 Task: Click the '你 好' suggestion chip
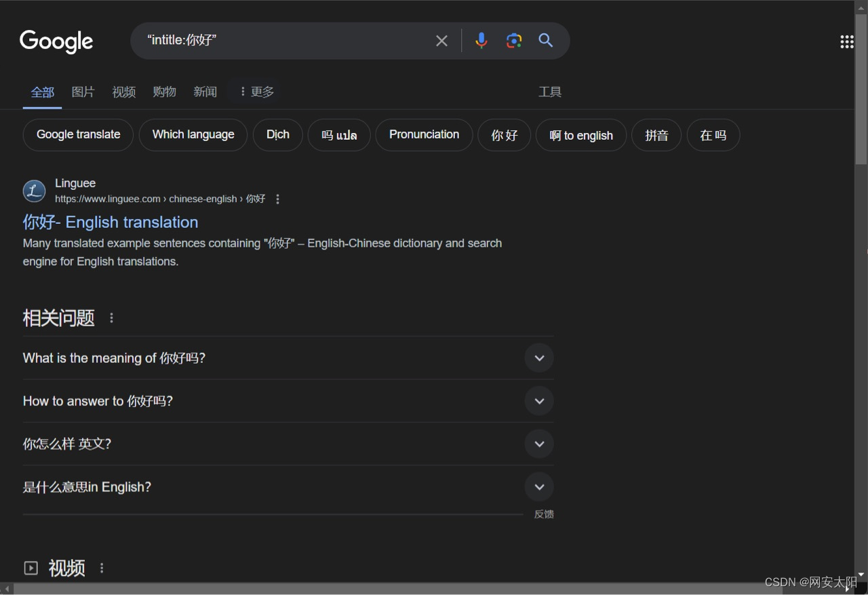pyautogui.click(x=505, y=135)
